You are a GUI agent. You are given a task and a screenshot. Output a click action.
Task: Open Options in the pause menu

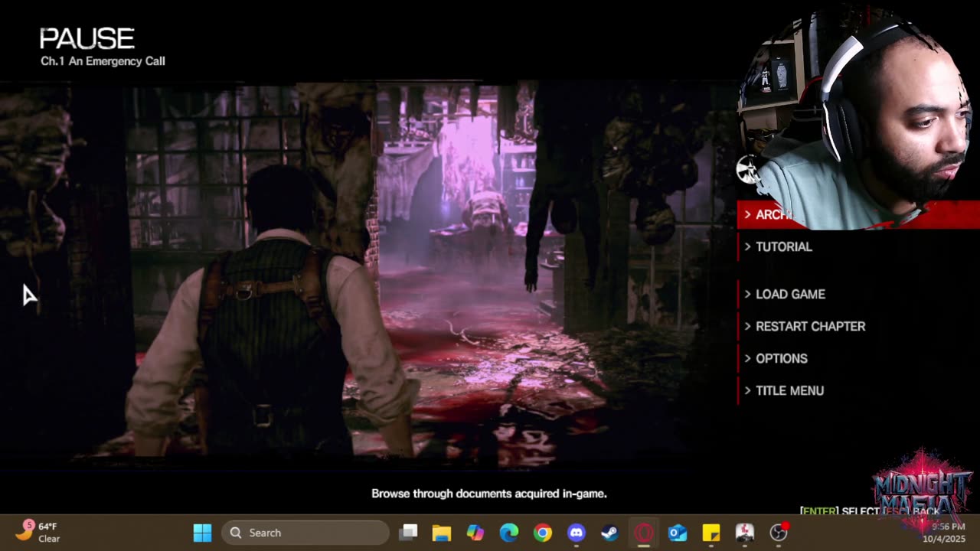click(781, 358)
